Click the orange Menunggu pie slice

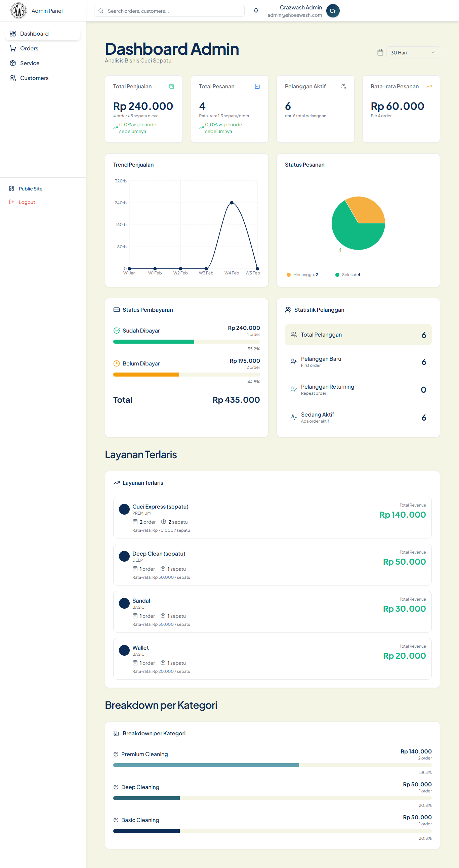click(x=367, y=211)
